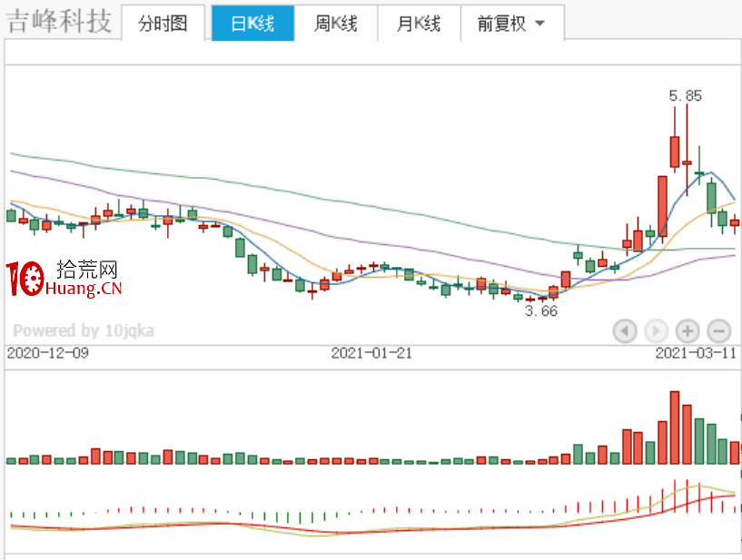Click the tallest red volume bar
The image size is (742, 560).
point(675,427)
